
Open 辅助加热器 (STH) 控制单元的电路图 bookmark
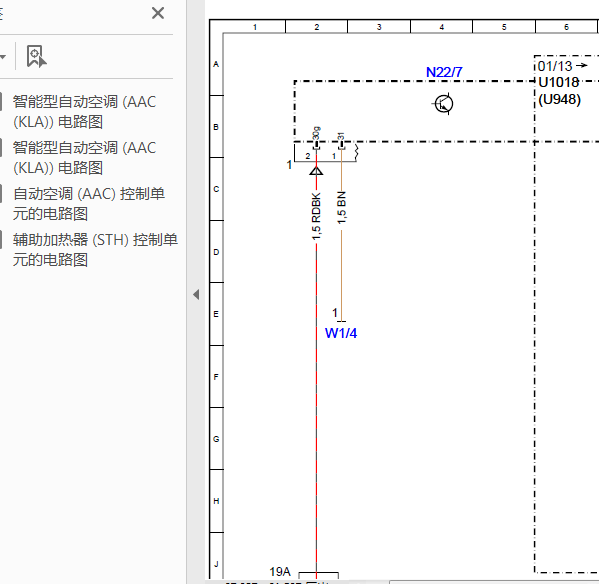[95, 250]
